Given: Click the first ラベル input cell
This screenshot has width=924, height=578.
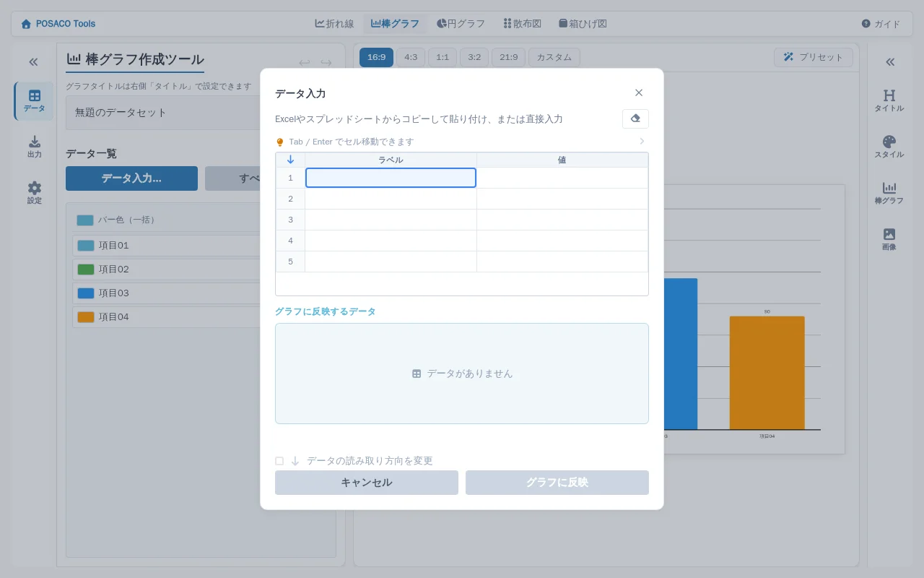Looking at the screenshot, I should point(391,177).
